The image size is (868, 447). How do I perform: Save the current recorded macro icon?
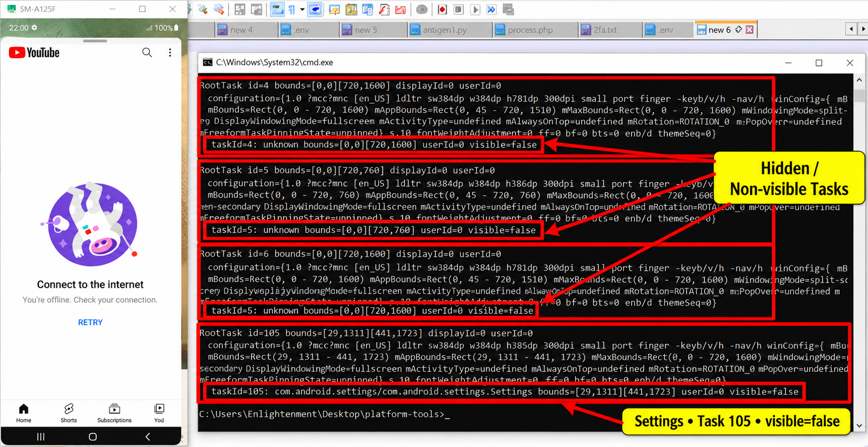click(x=508, y=9)
